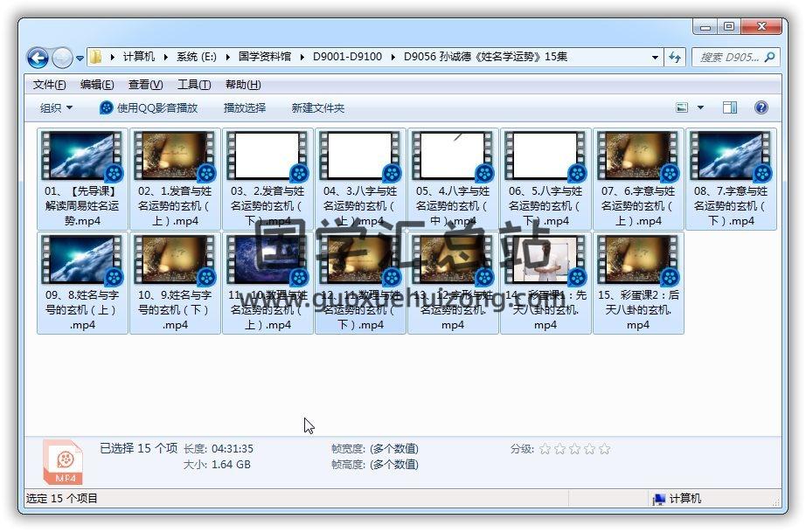Click 播放选择 in toolbar
The width and height of the screenshot is (806, 532).
(x=244, y=107)
